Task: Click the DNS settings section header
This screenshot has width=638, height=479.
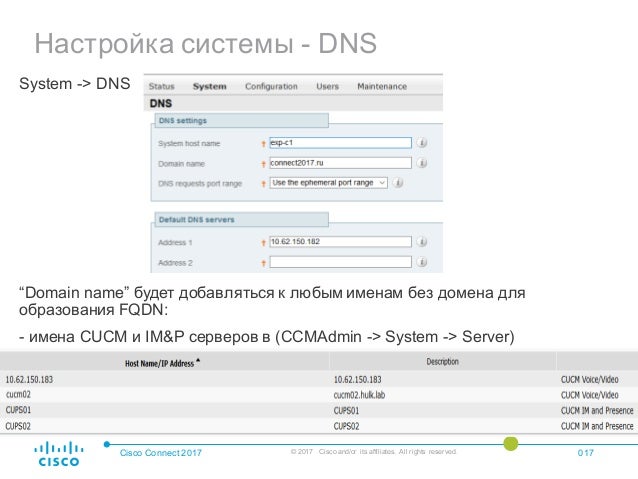Action: click(x=241, y=120)
